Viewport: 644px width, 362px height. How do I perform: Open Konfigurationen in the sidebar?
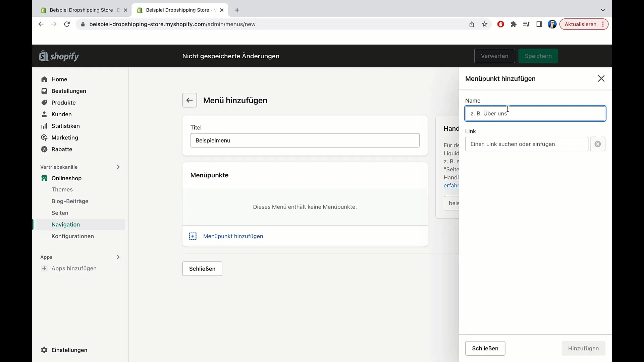pyautogui.click(x=73, y=236)
